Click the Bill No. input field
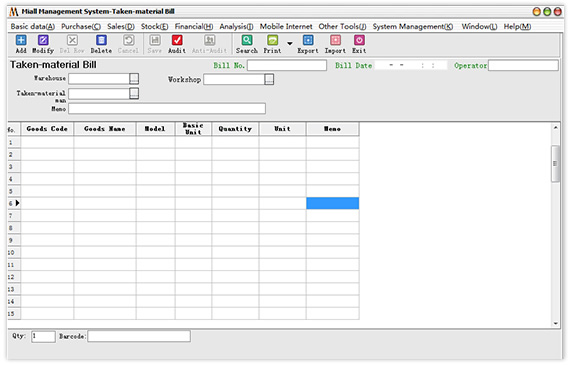Screen dimensions: 568x365 (x=287, y=66)
